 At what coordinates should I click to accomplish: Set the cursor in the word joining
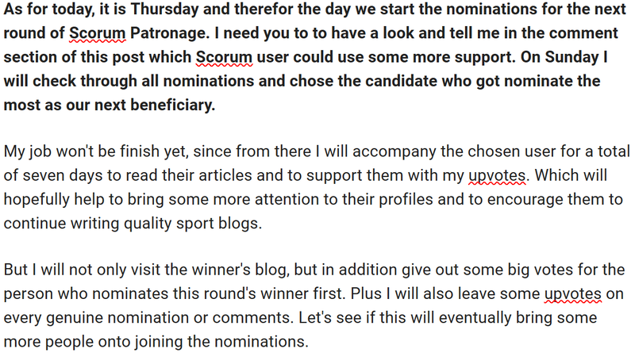tap(158, 342)
